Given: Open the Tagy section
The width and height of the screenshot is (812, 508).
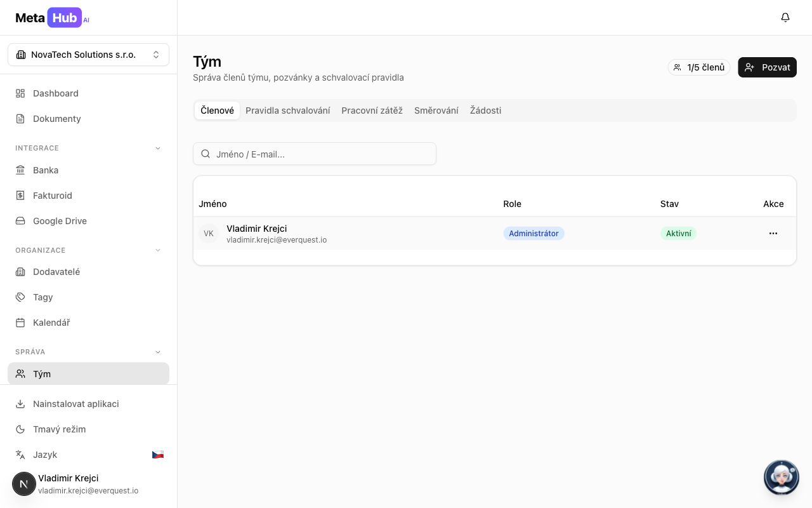Looking at the screenshot, I should 43,297.
